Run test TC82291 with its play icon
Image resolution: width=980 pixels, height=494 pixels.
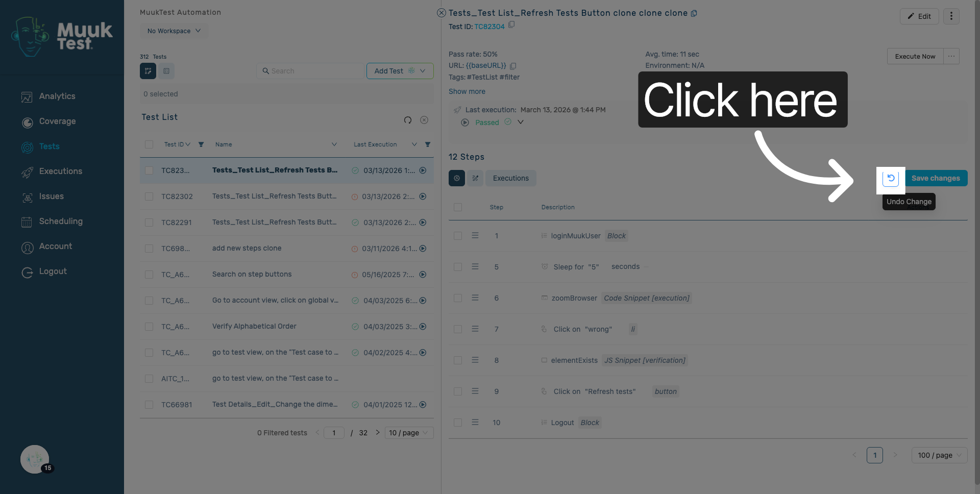tap(423, 223)
